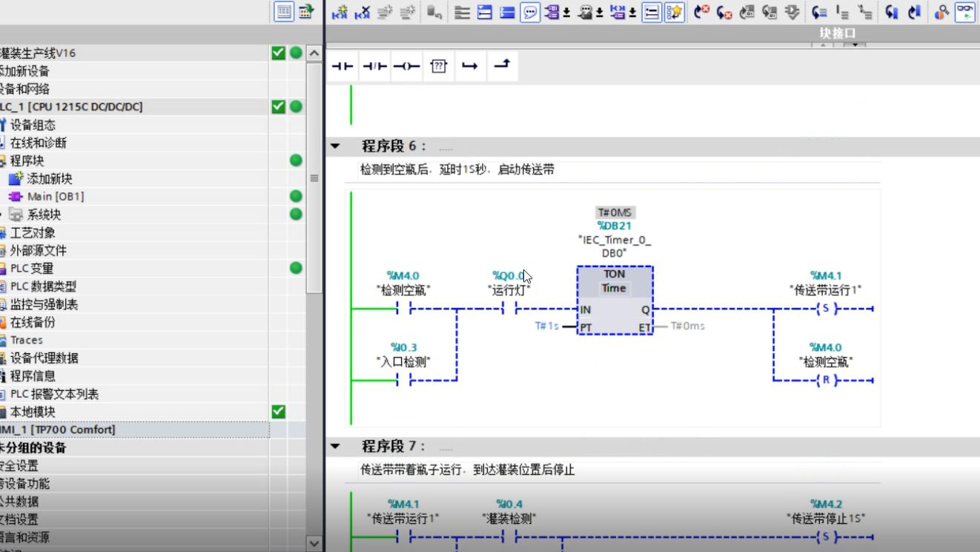Toggle monitoring on/off glasses button
The width and height of the screenshot is (980, 552).
pyautogui.click(x=965, y=12)
